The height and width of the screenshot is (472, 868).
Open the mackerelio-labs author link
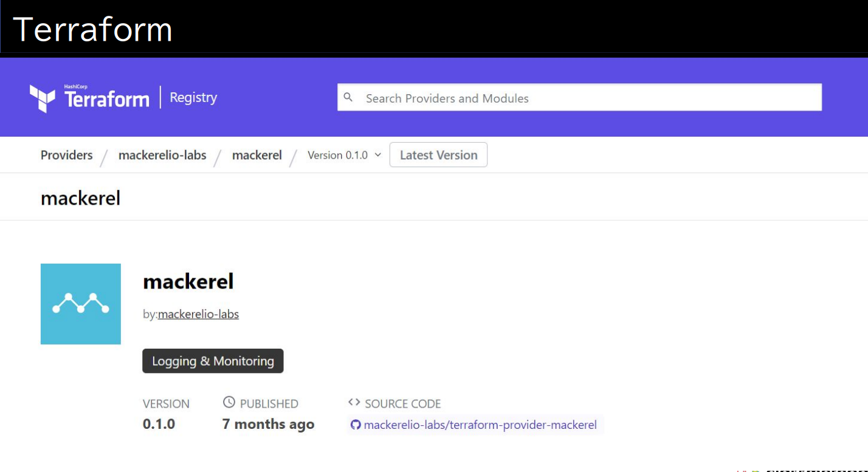point(198,314)
